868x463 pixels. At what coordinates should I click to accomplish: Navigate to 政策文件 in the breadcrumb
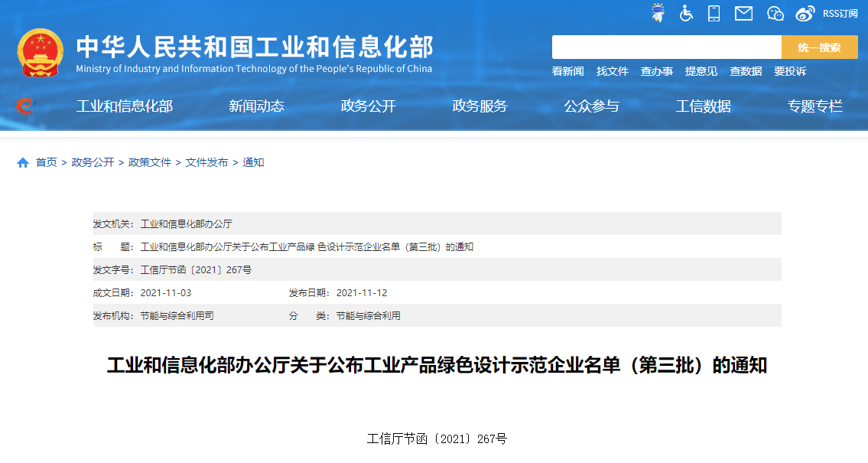point(150,163)
